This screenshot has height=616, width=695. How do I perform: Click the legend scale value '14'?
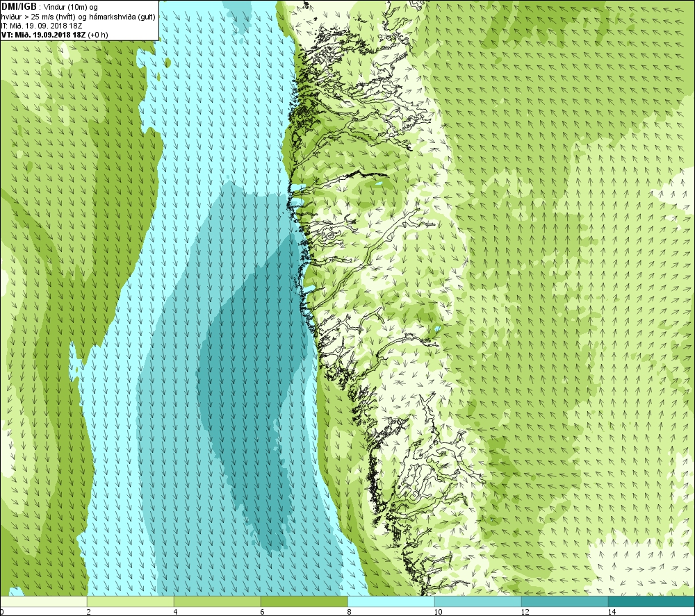click(x=612, y=612)
